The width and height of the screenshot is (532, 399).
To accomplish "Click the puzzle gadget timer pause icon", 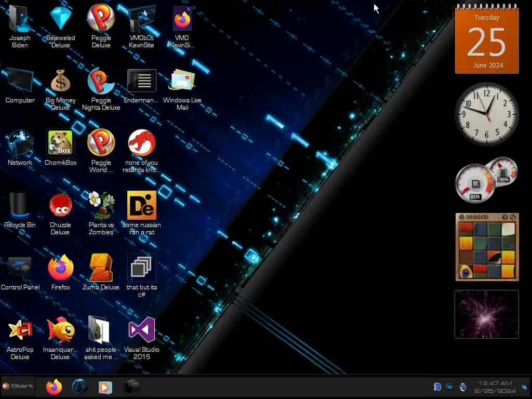I will [462, 217].
